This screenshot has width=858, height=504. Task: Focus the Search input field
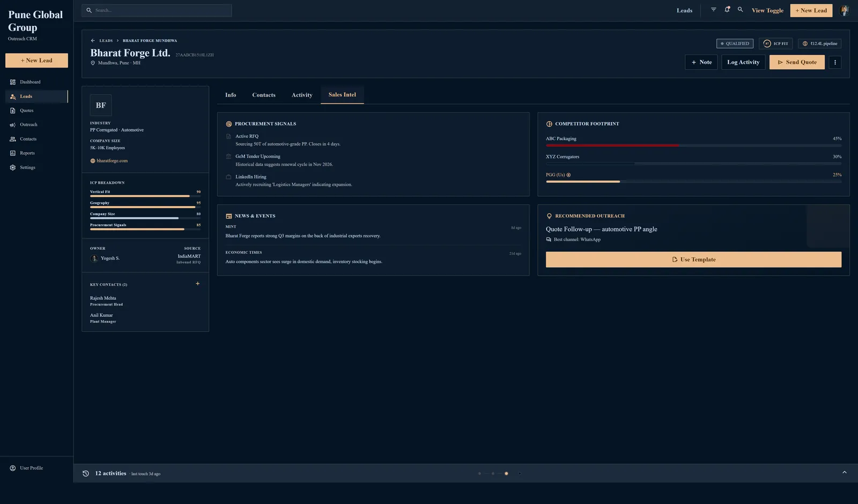coord(157,10)
